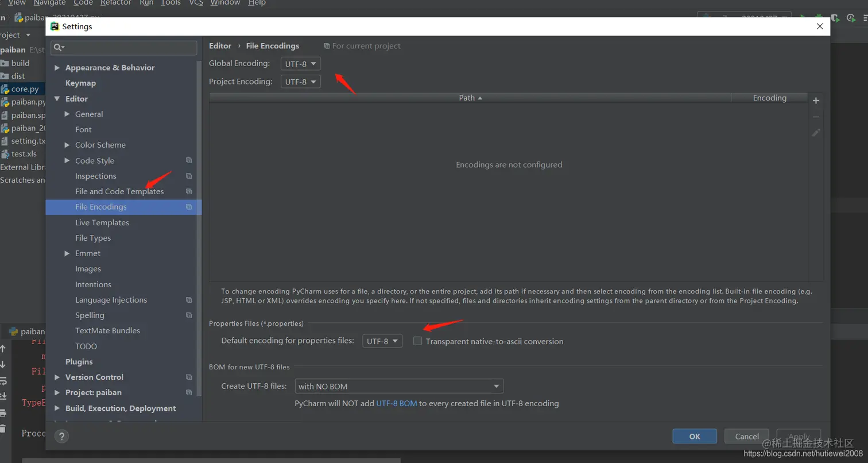This screenshot has height=463, width=868.
Task: Sort by the Path column header
Action: pyautogui.click(x=470, y=98)
